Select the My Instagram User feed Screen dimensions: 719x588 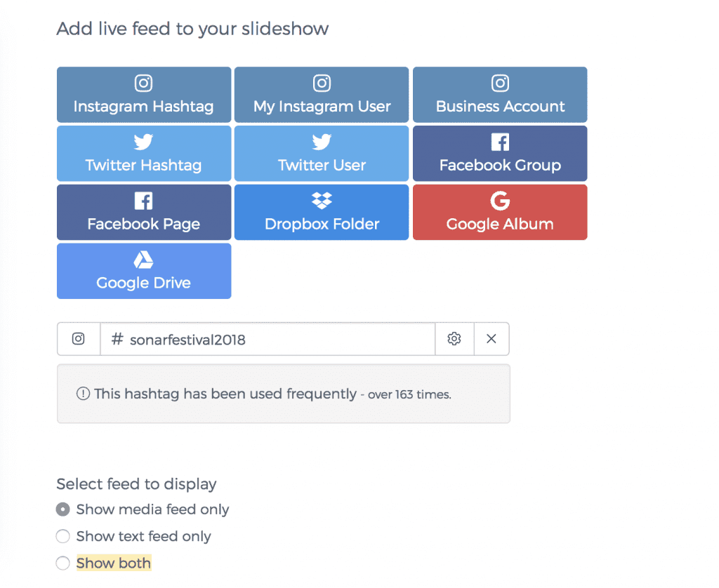click(x=322, y=95)
